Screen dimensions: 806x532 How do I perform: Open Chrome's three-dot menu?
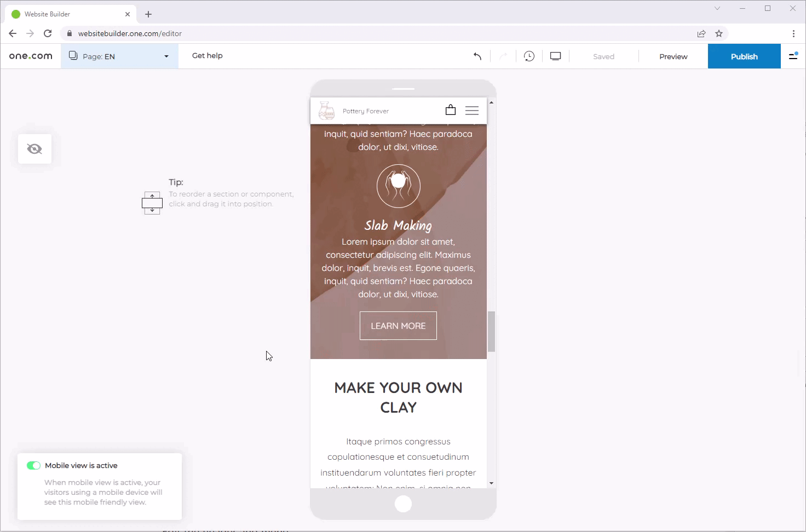(x=793, y=33)
